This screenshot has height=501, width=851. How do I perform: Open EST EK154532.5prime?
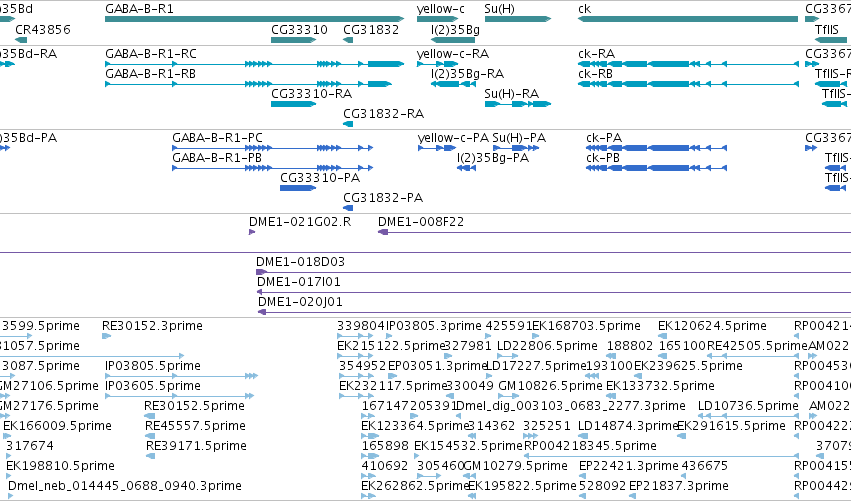468,446
